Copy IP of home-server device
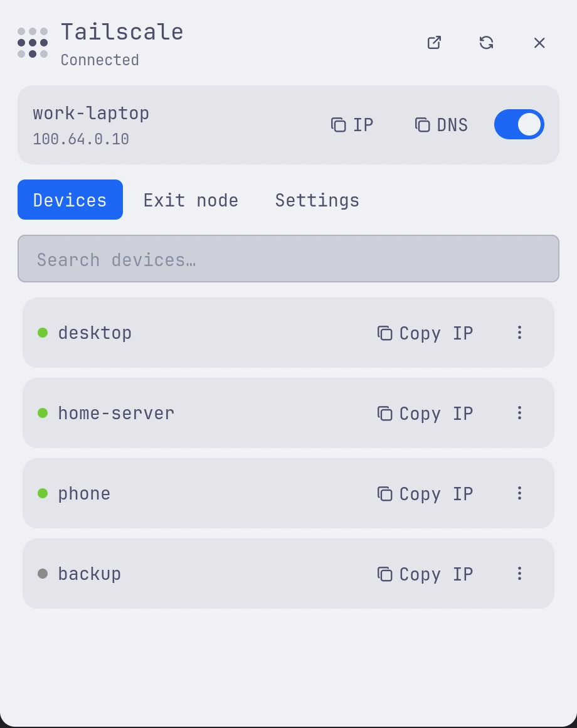The width and height of the screenshot is (577, 728). [425, 413]
